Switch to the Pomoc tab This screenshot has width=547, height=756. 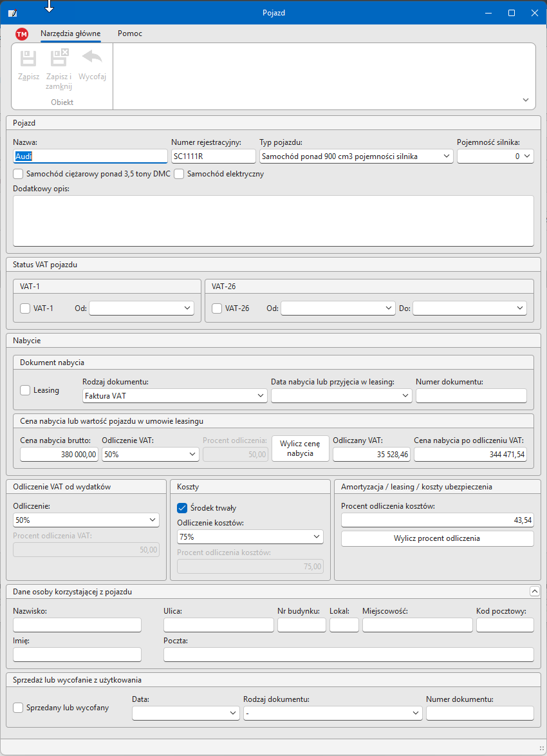pyautogui.click(x=130, y=33)
